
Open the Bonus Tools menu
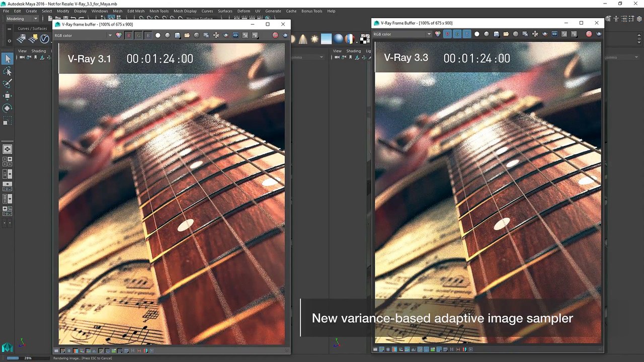312,11
